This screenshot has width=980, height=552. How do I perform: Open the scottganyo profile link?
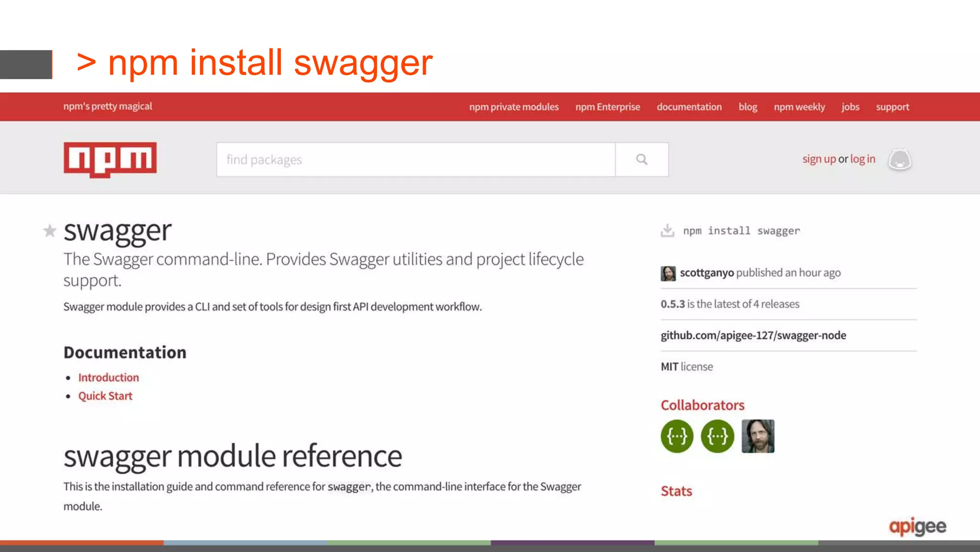click(707, 273)
